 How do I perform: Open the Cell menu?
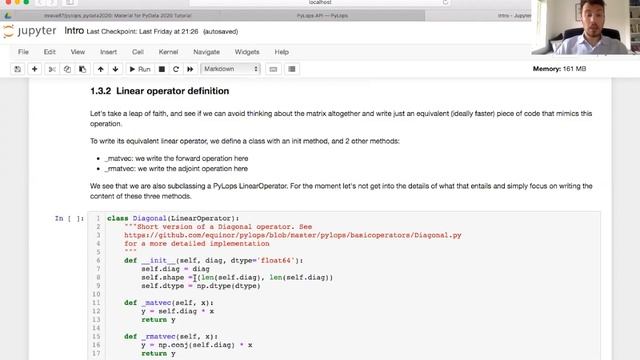(x=138, y=52)
